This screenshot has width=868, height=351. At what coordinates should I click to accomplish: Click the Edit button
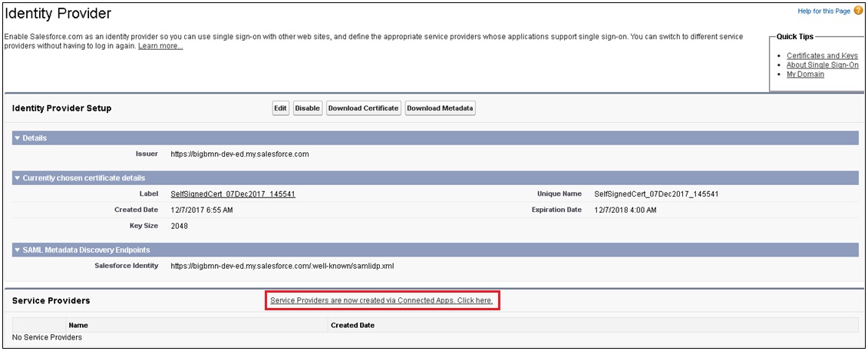281,108
